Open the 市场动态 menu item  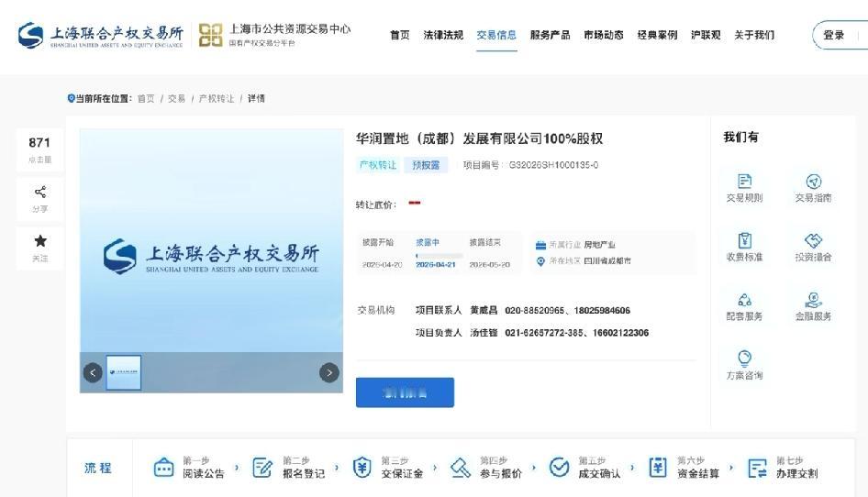coord(604,35)
